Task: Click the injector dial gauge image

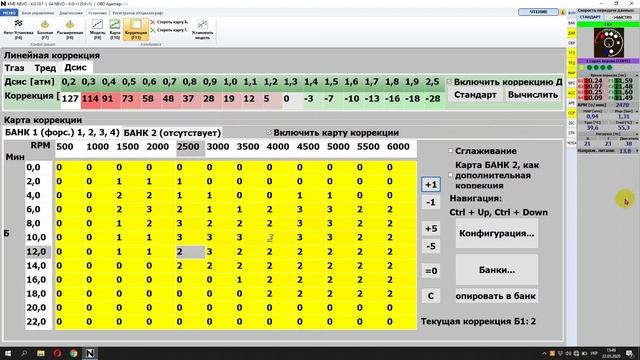Action: coord(608,43)
